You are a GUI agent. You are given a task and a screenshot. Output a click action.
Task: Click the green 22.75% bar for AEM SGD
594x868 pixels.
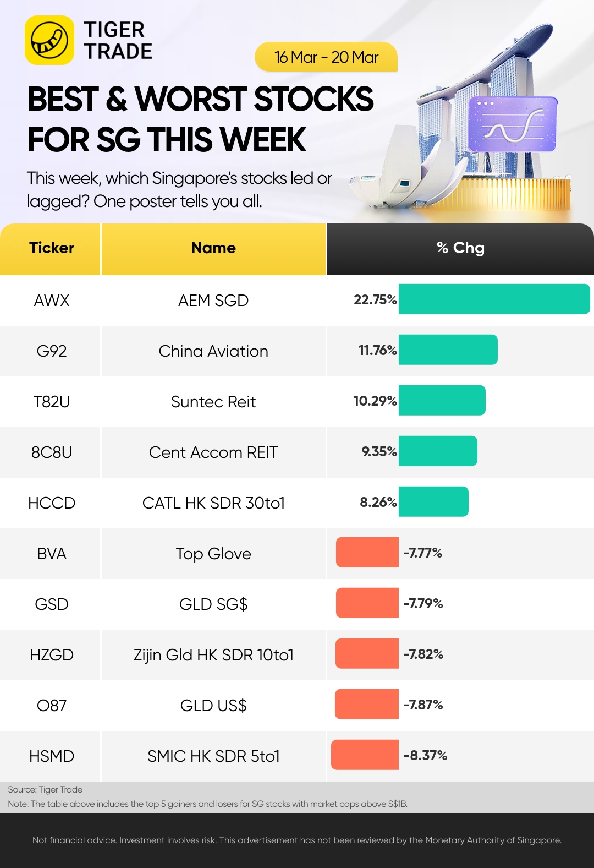point(494,299)
